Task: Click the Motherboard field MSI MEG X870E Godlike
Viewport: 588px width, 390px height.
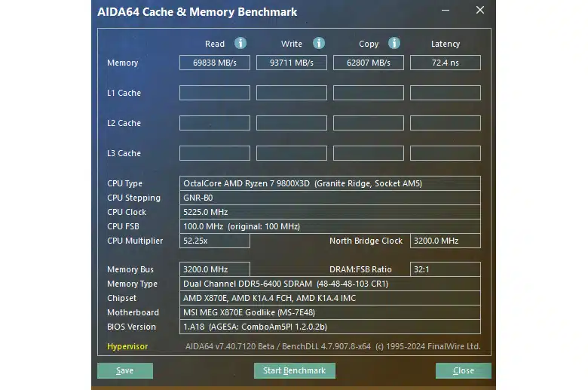Action: [x=330, y=312]
